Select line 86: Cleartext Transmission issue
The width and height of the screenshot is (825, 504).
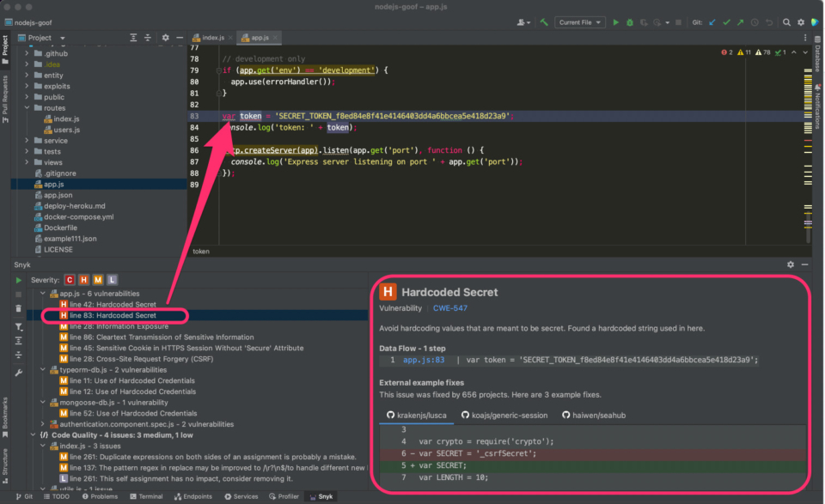pos(156,337)
